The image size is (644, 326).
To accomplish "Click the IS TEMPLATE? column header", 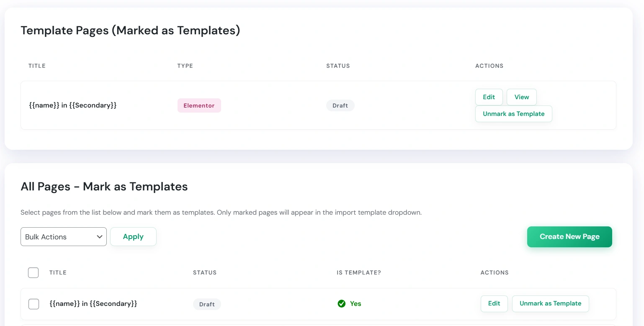I will pos(359,273).
